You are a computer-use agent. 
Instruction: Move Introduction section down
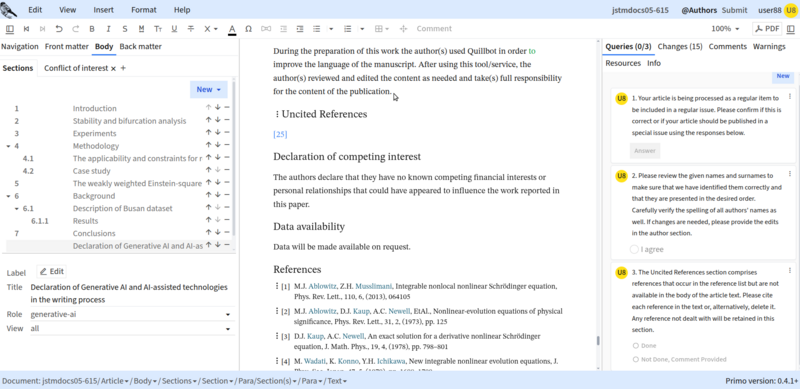(218, 108)
